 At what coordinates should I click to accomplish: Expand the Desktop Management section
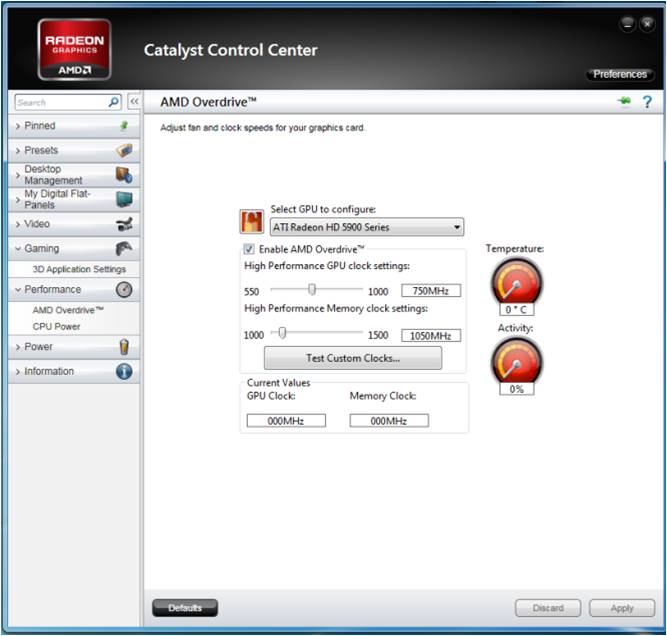point(74,175)
